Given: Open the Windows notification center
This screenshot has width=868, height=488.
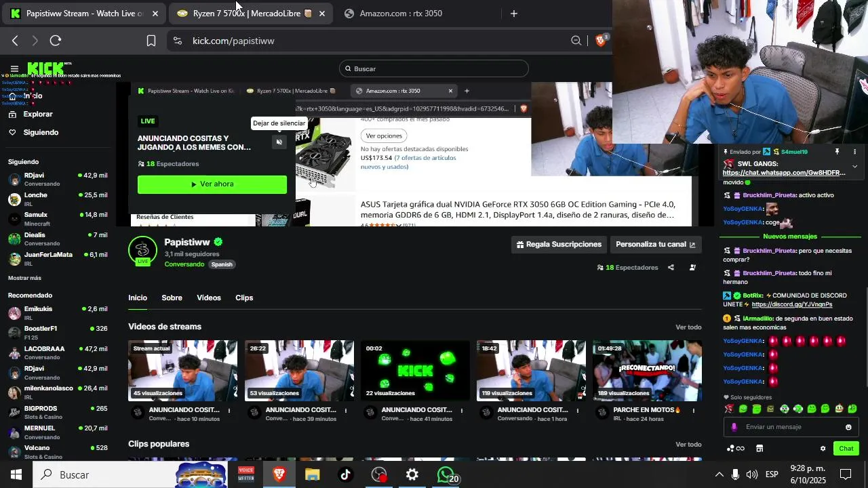Looking at the screenshot, I should click(846, 474).
